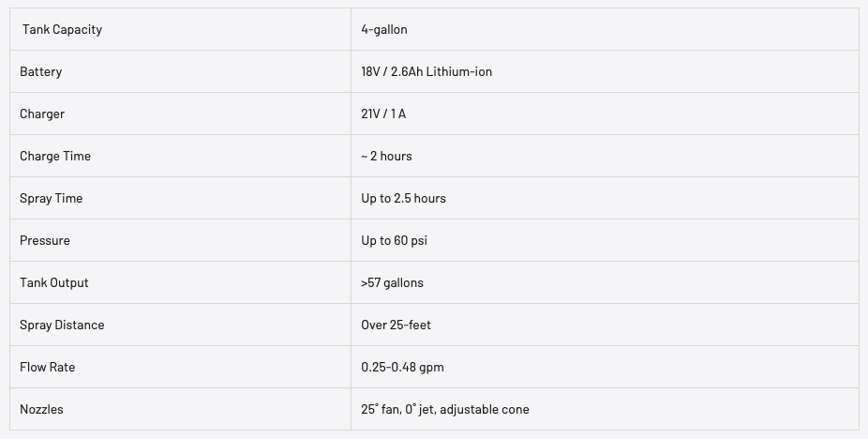The height and width of the screenshot is (439, 868).
Task: Select the 4-gallon value cell
Action: pyautogui.click(x=384, y=29)
